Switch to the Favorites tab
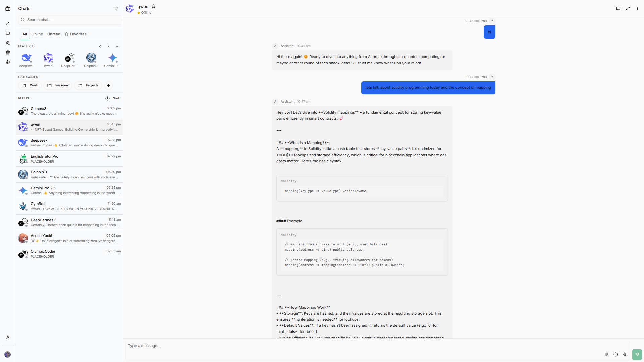Image resolution: width=644 pixels, height=362 pixels. (x=75, y=34)
